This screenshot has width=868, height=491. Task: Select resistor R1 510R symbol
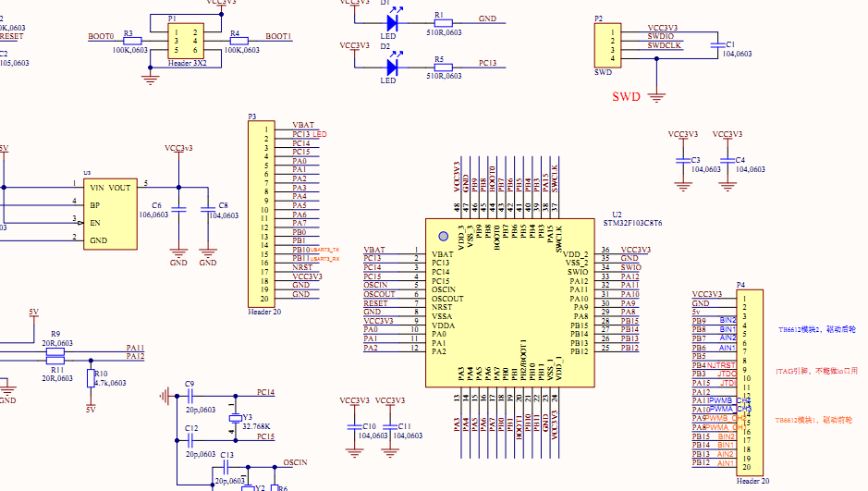tap(443, 23)
